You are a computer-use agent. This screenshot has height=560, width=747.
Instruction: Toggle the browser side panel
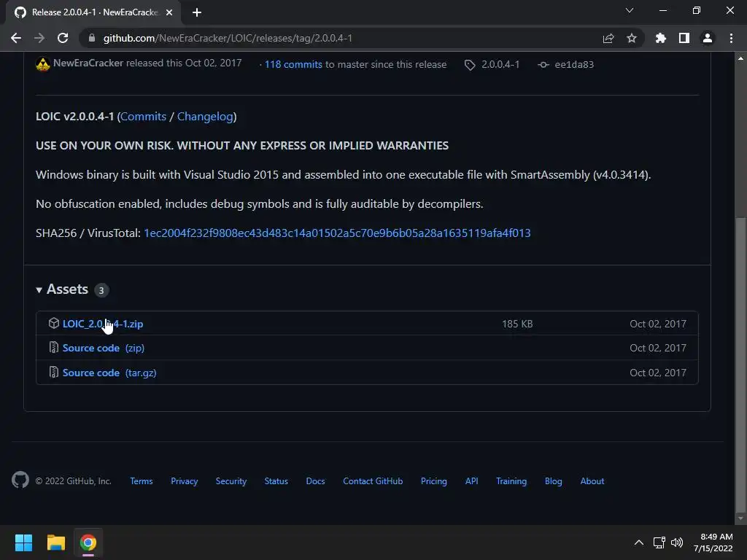[x=684, y=38]
